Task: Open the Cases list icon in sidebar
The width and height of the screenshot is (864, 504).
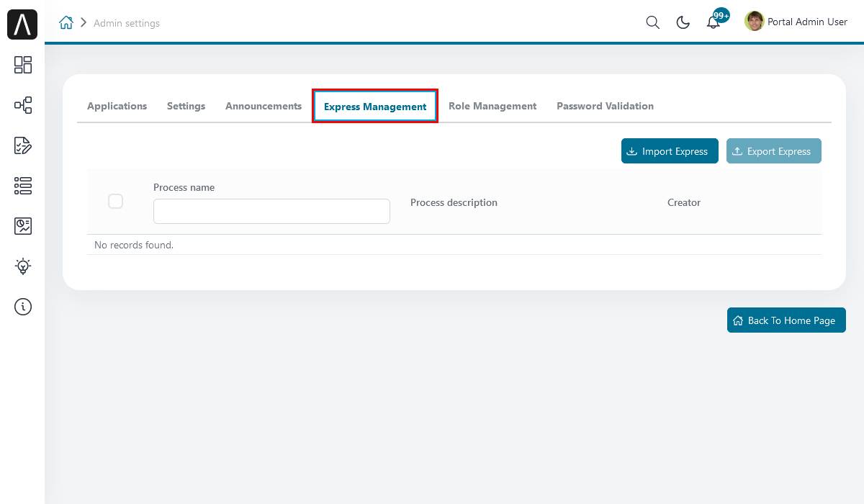Action: coord(23,186)
